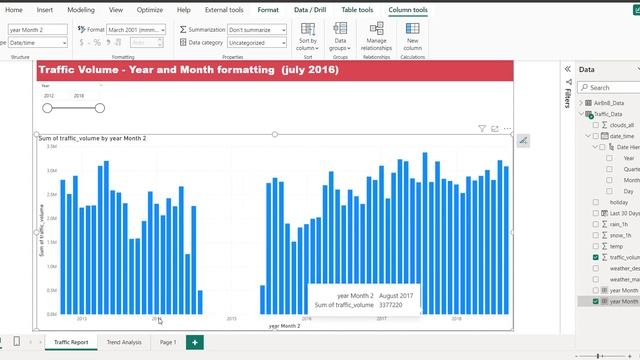Open the Table tools ribbon tab
The height and width of the screenshot is (360, 640).
point(357,10)
